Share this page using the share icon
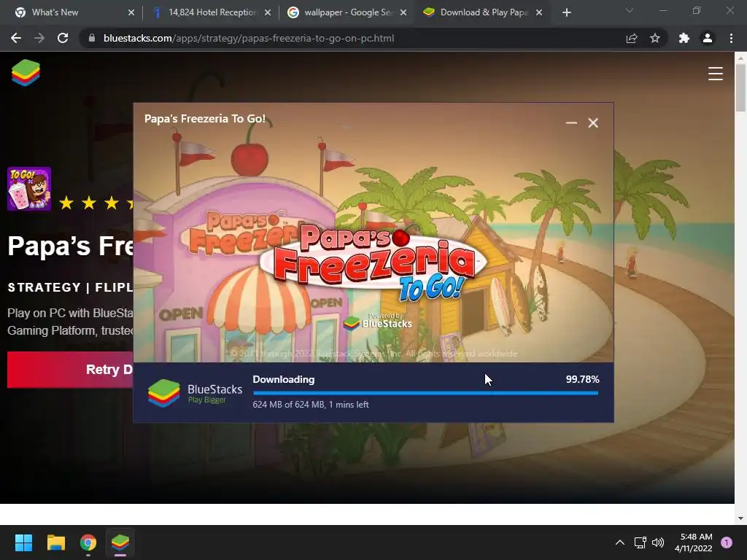The width and height of the screenshot is (747, 560). 632,38
